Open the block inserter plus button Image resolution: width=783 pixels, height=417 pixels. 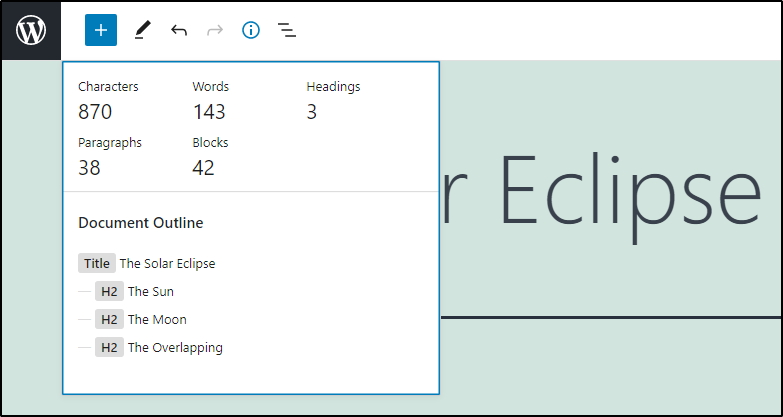click(x=101, y=30)
